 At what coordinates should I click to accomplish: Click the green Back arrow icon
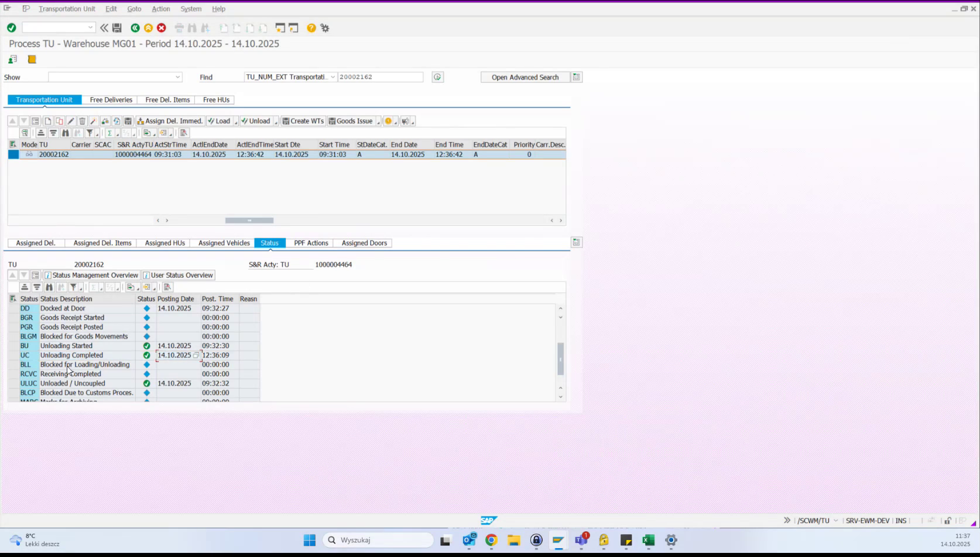click(x=135, y=27)
